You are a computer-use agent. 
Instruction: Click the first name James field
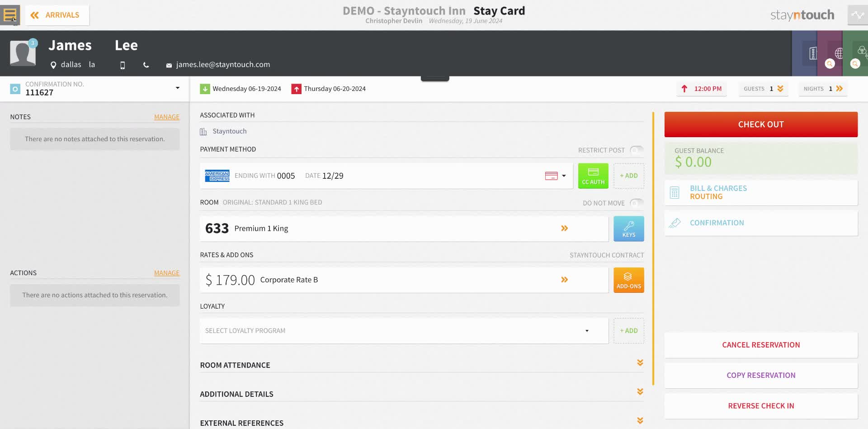[x=70, y=45]
